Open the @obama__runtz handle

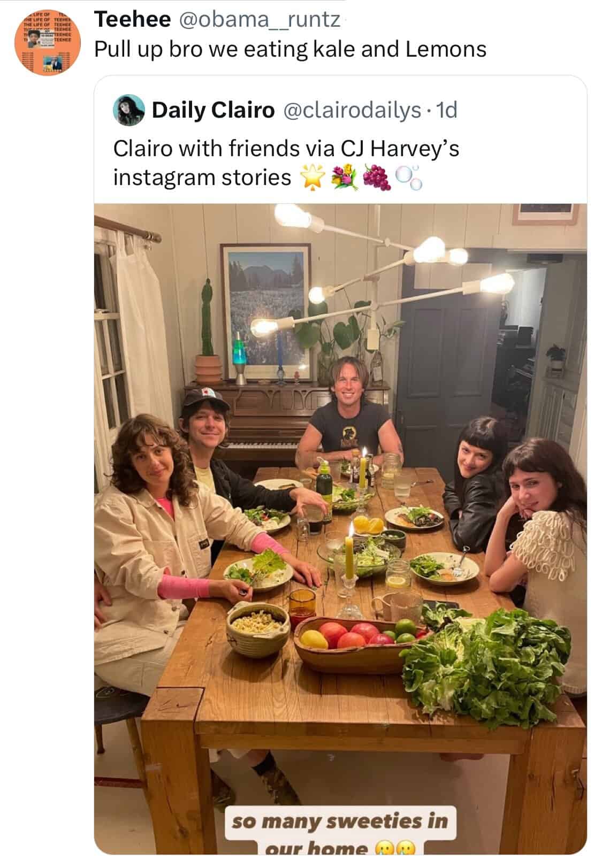tap(258, 20)
